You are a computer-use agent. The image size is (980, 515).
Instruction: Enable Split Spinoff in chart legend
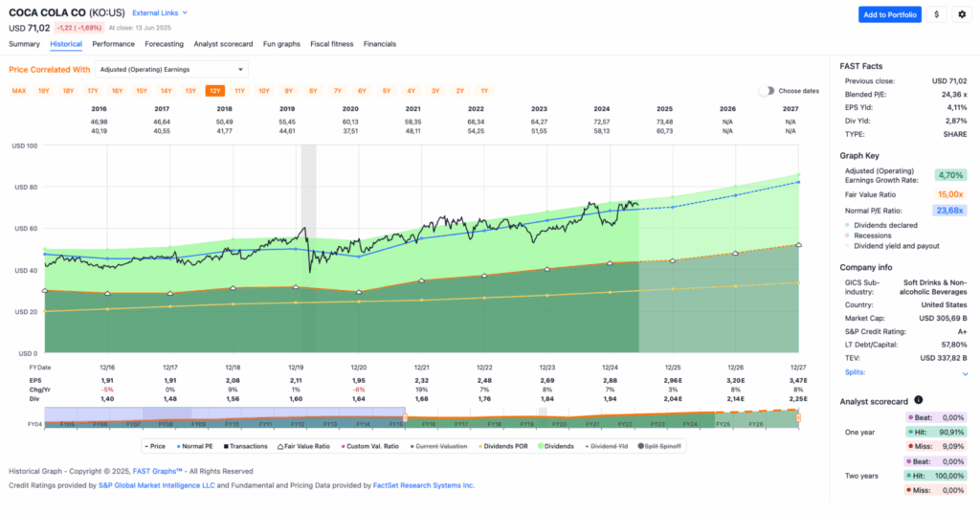tap(659, 446)
